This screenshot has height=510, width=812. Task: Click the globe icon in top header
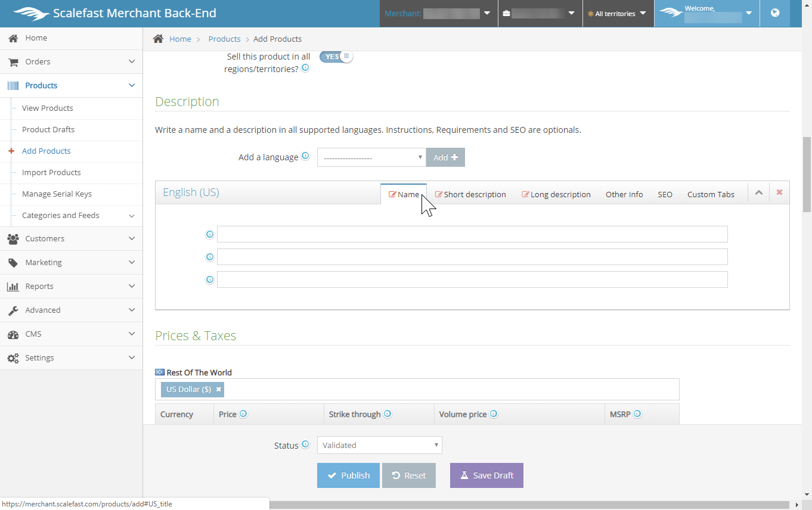(774, 13)
